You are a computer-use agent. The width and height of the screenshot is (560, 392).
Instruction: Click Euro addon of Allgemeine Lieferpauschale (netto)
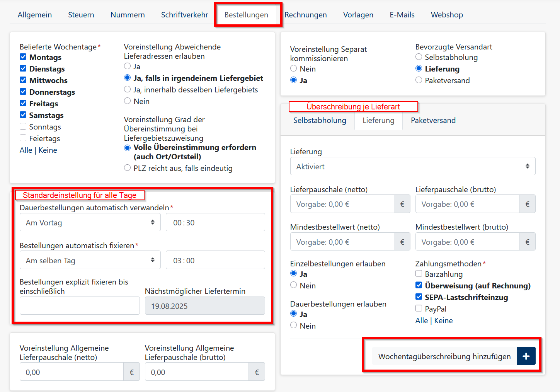(131, 372)
